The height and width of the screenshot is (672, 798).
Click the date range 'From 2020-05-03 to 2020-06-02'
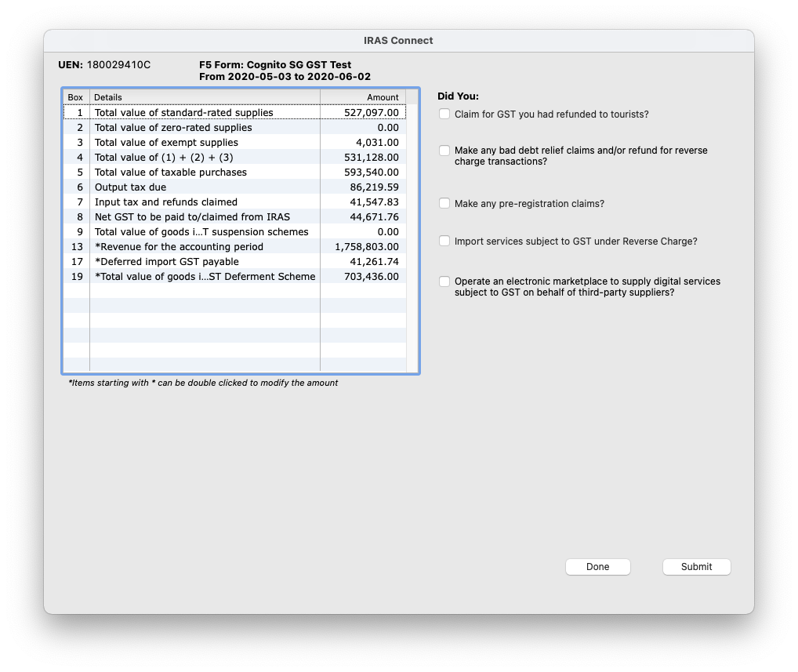click(x=285, y=76)
